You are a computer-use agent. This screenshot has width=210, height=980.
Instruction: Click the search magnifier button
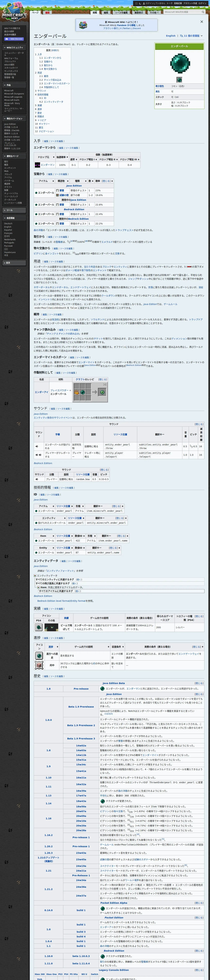pos(203,12)
